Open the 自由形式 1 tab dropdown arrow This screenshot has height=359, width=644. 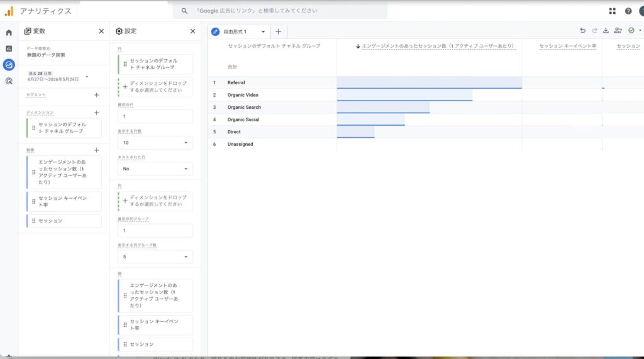264,31
